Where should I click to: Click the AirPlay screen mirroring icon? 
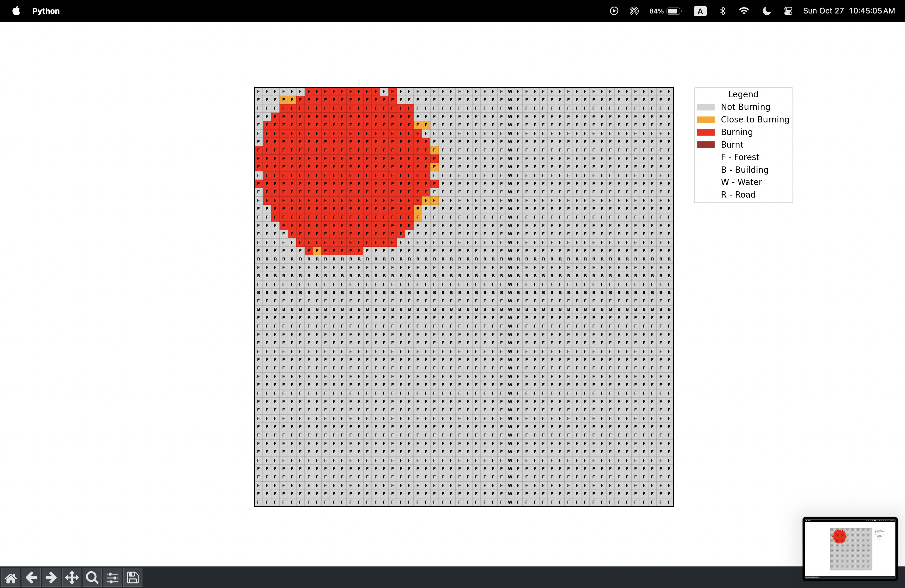634,11
